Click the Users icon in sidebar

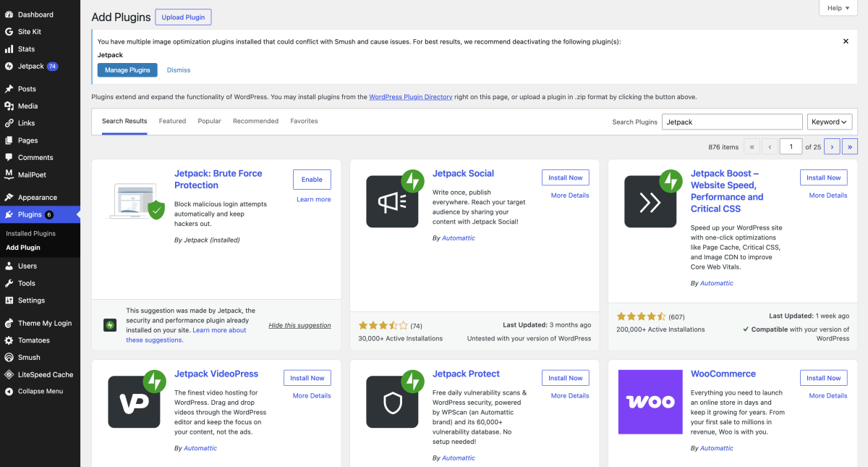tap(9, 266)
